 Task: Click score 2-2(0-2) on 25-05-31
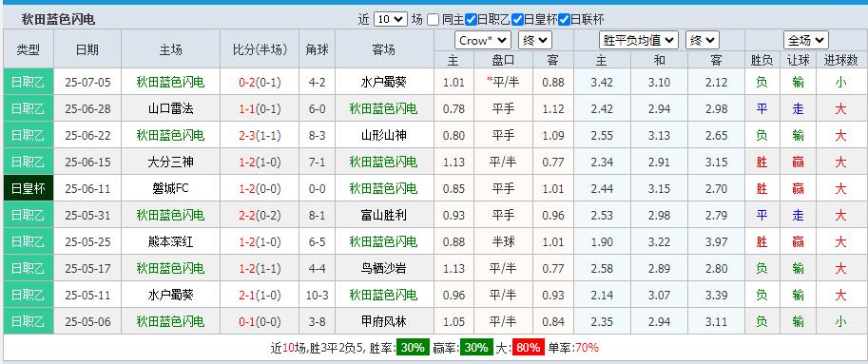click(x=260, y=215)
